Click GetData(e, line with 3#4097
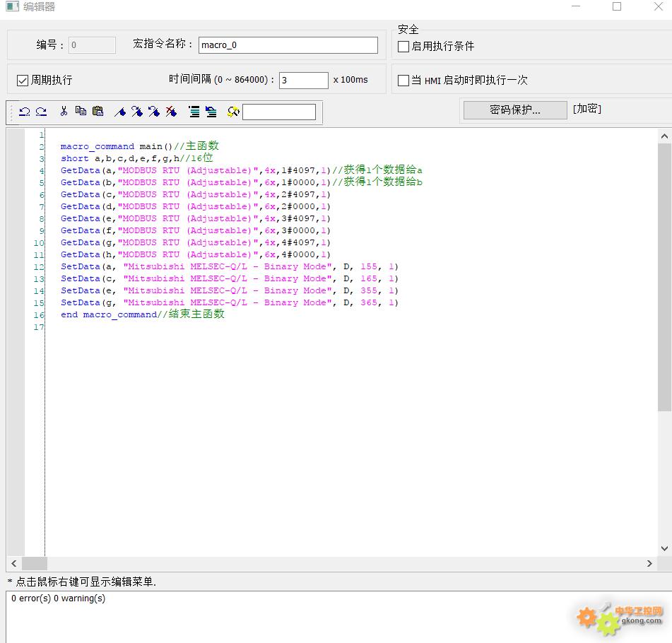 pyautogui.click(x=196, y=218)
